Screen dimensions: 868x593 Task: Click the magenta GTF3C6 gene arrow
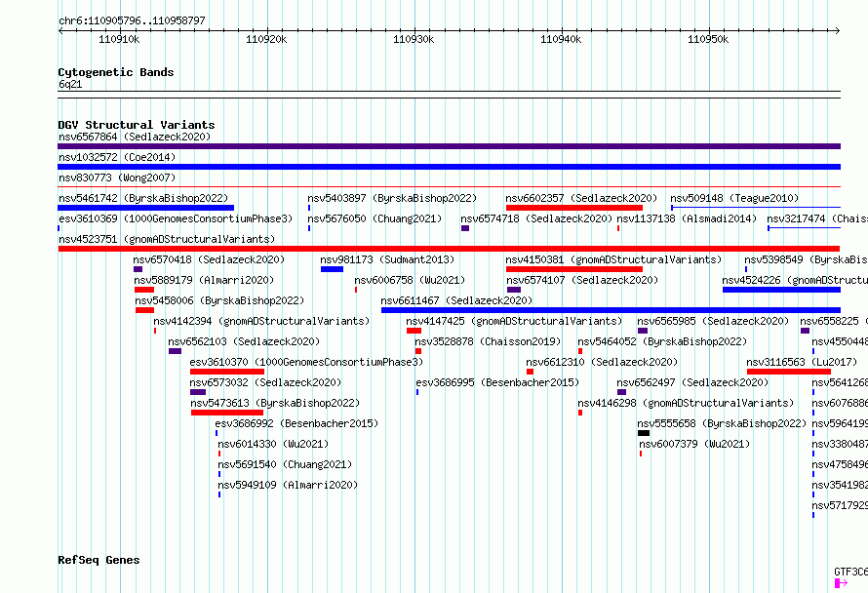[x=841, y=582]
